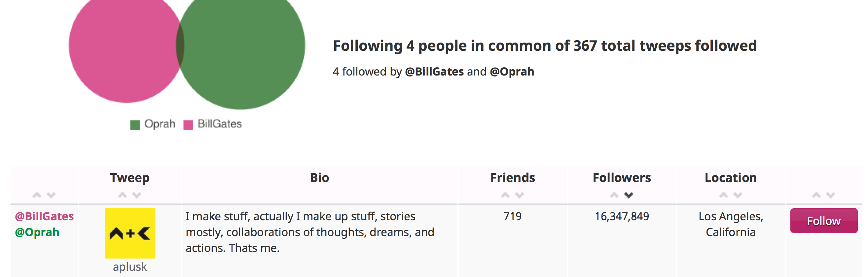Select the Venn diagram overlap region
Viewport: 868px width, 277px height.
(180, 45)
